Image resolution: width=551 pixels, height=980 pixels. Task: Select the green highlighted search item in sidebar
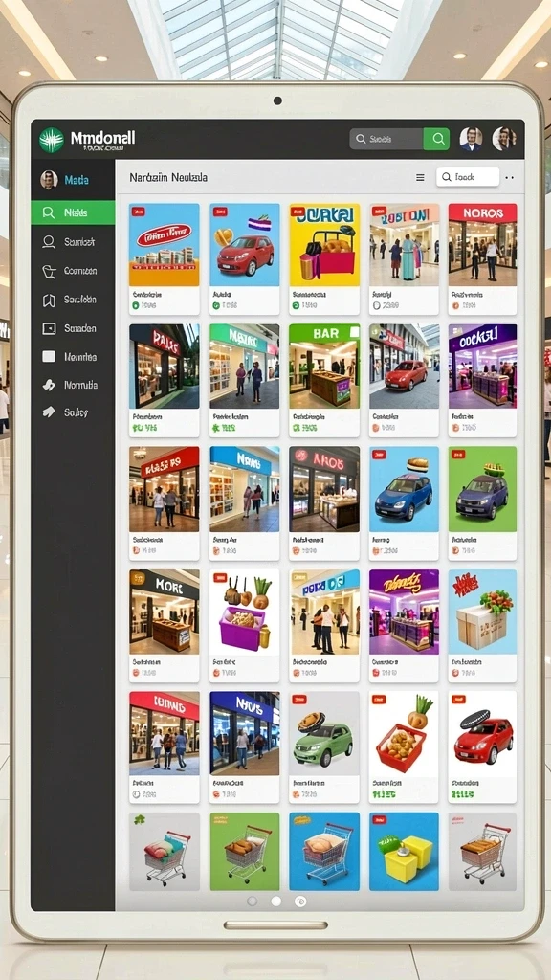tap(73, 212)
